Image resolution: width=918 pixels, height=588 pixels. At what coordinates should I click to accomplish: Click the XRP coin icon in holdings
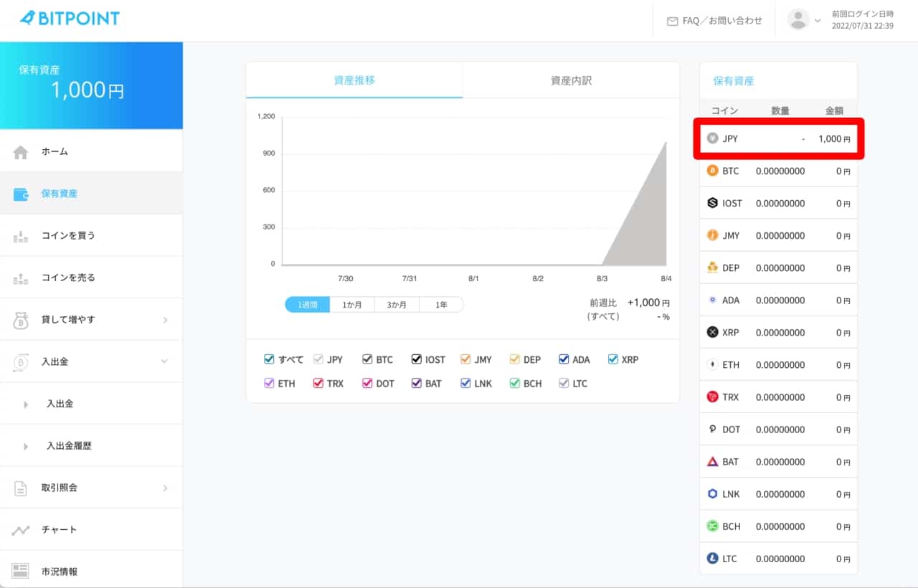coord(712,332)
